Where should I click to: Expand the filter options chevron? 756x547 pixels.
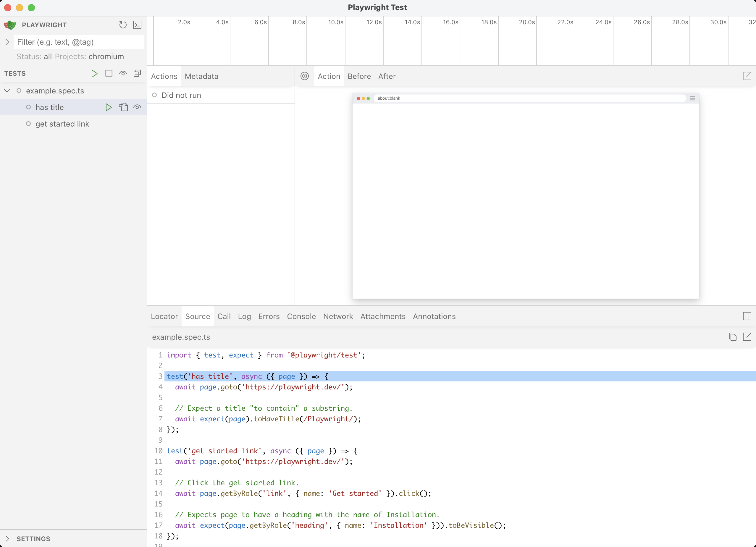pos(7,42)
